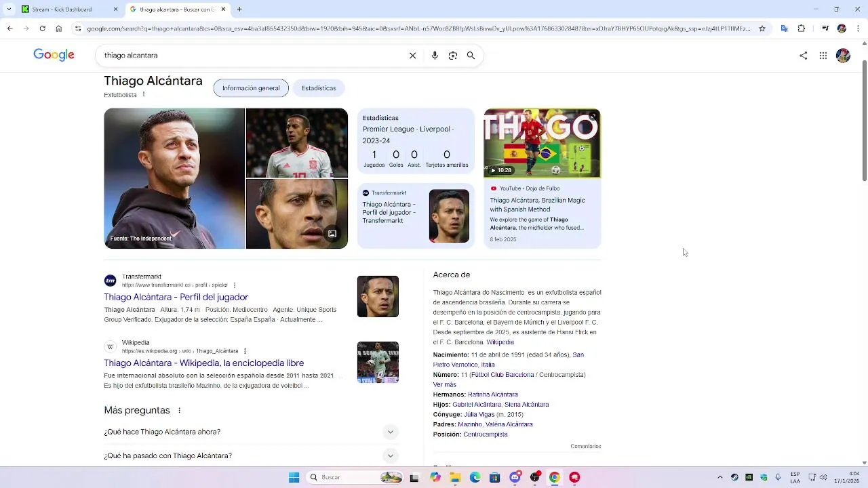Expand '¿Qué hace Thiago Alcántara ahora?' question

click(252, 432)
